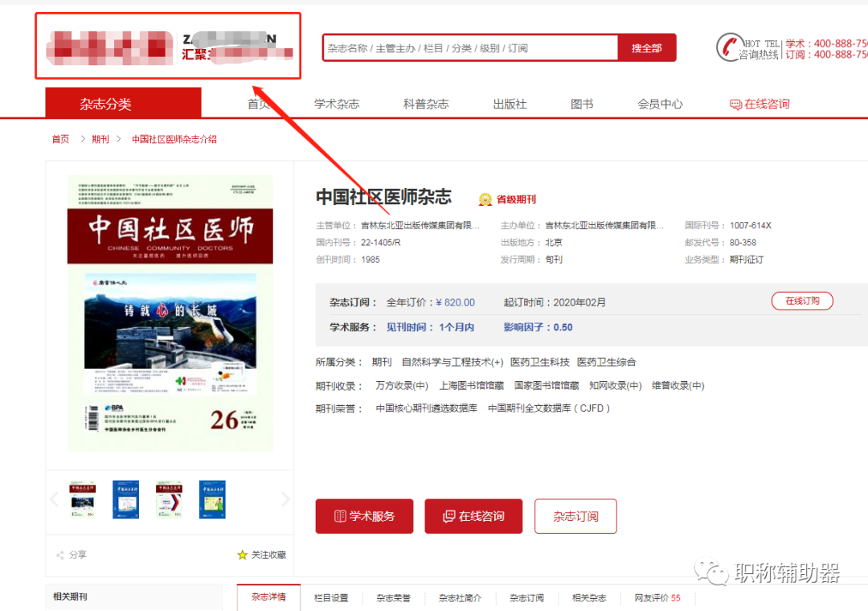Click the 杂志订阅 button below the cover

click(x=575, y=516)
